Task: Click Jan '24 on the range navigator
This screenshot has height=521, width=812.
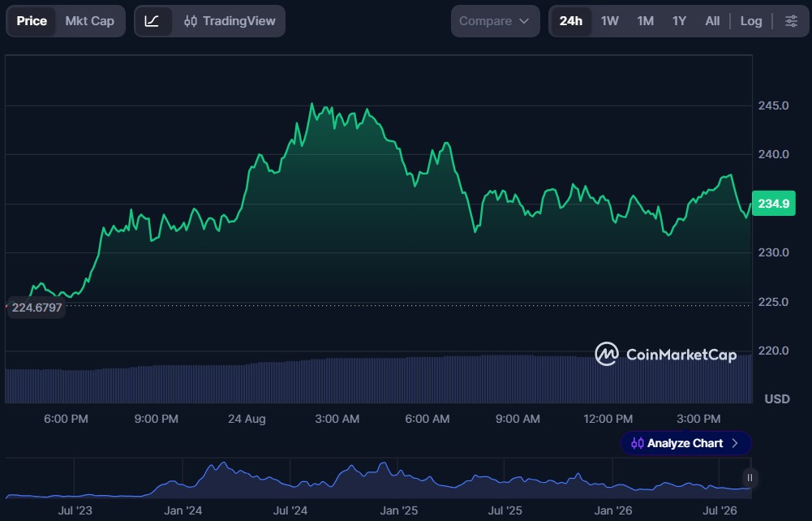Action: (183, 510)
